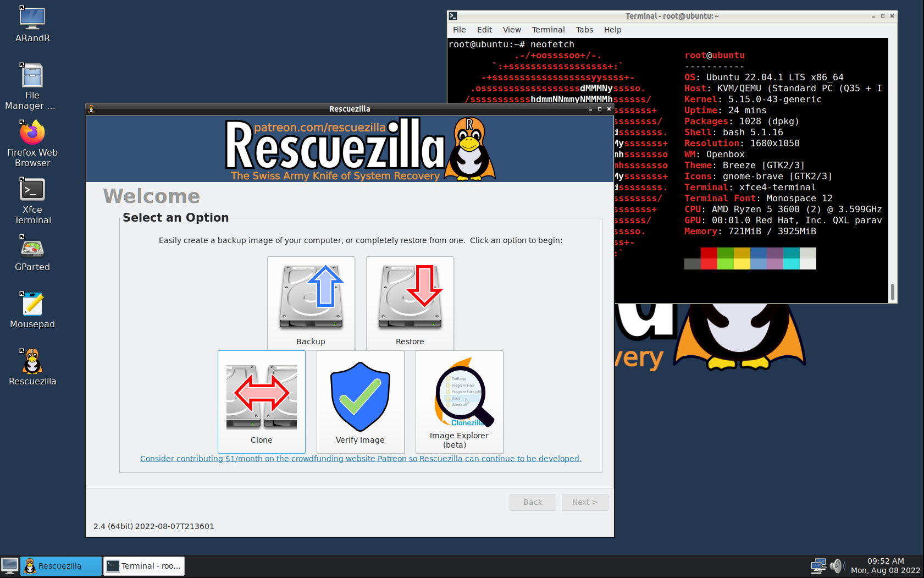Choose the Restore hard drive option
Viewport: 924px width, 578px height.
tap(410, 303)
